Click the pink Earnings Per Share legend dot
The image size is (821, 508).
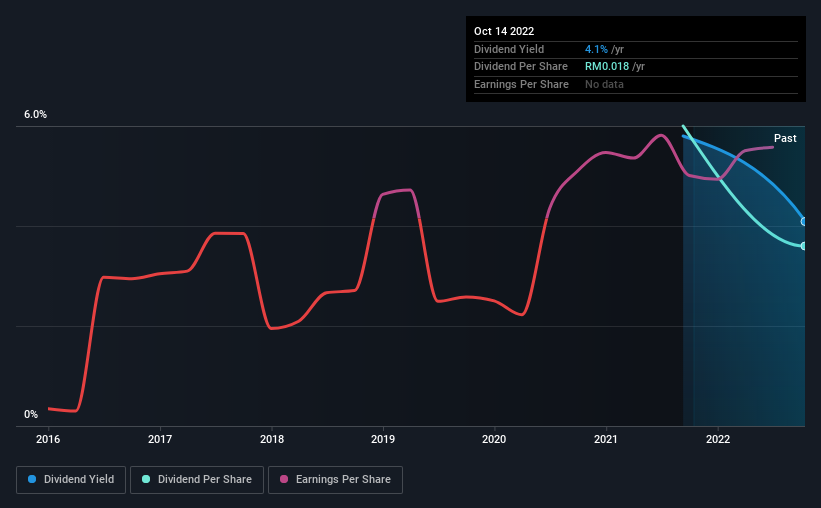284,479
